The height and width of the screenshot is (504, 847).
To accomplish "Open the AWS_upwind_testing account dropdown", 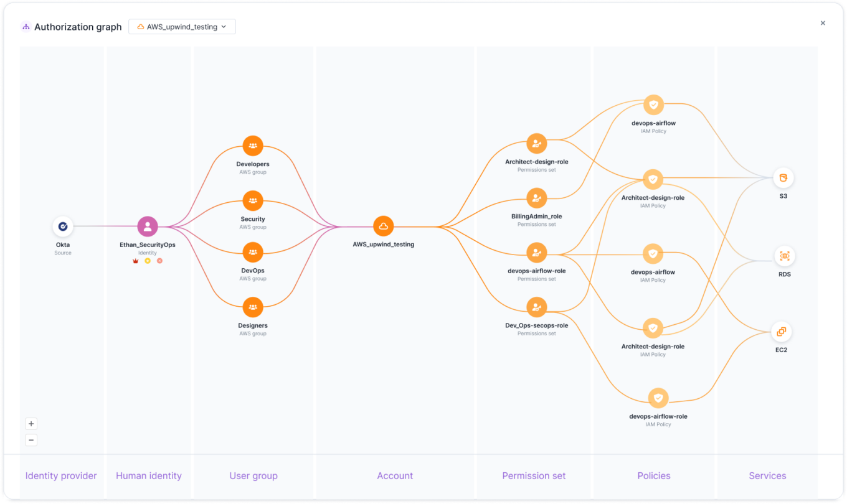I will click(181, 26).
